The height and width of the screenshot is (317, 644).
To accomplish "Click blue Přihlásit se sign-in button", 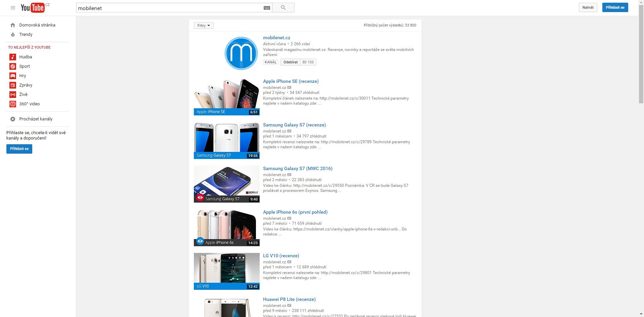I will point(614,7).
